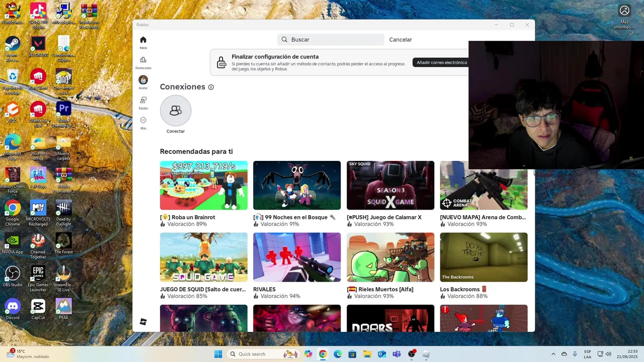Open Equipo section in Roblox sidebar

(x=143, y=103)
